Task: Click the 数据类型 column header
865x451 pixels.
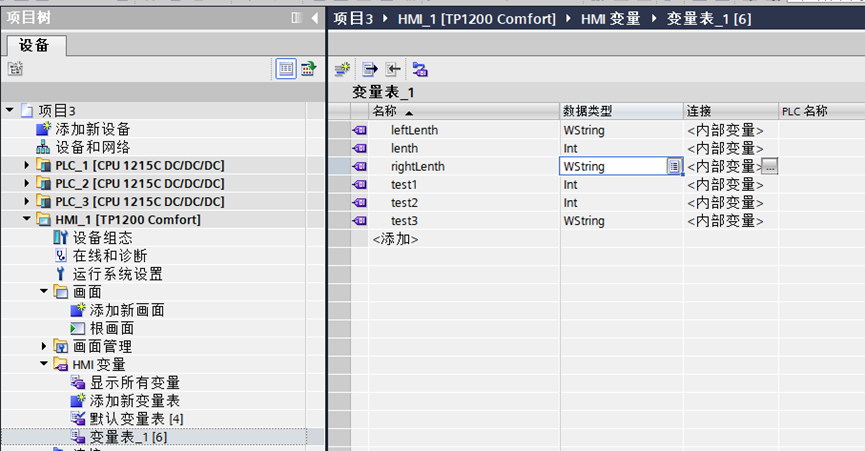Action: pos(622,111)
